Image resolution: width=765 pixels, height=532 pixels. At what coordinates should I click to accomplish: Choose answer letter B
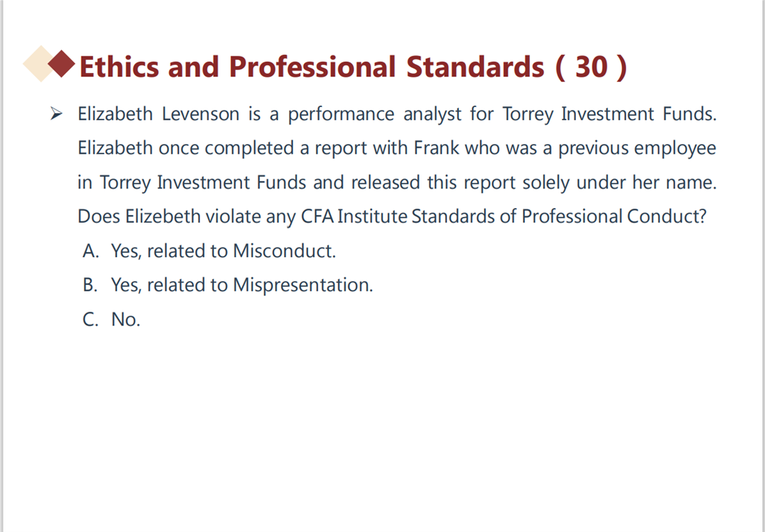point(90,285)
